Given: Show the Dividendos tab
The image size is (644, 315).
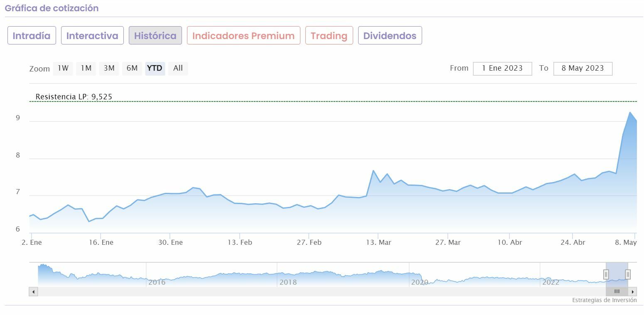Looking at the screenshot, I should click(x=390, y=36).
